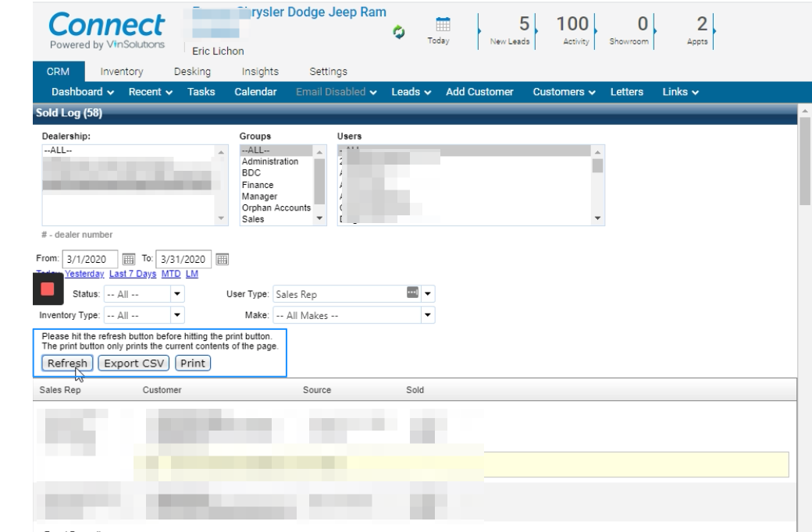
Task: Open the Today calendar icon
Action: (443, 24)
